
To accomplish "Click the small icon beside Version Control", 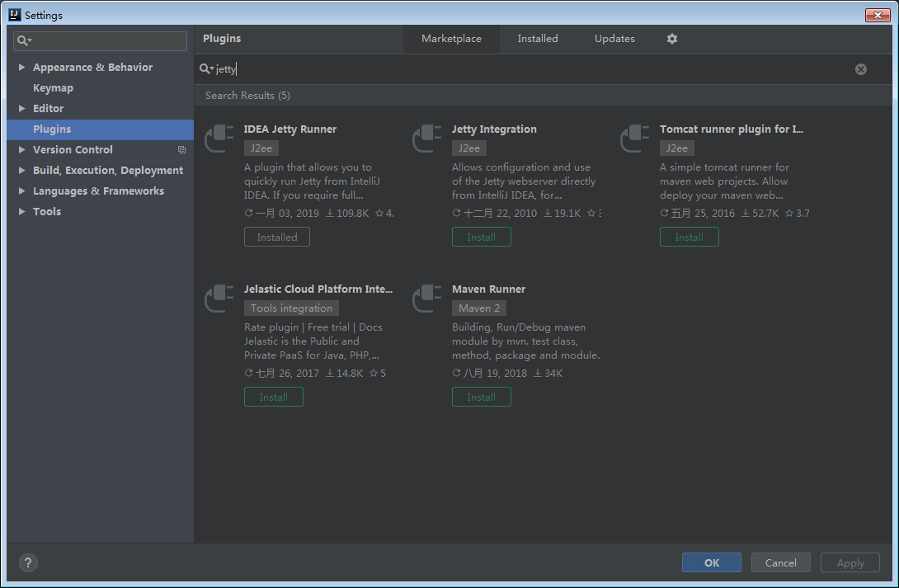I will tap(183, 149).
